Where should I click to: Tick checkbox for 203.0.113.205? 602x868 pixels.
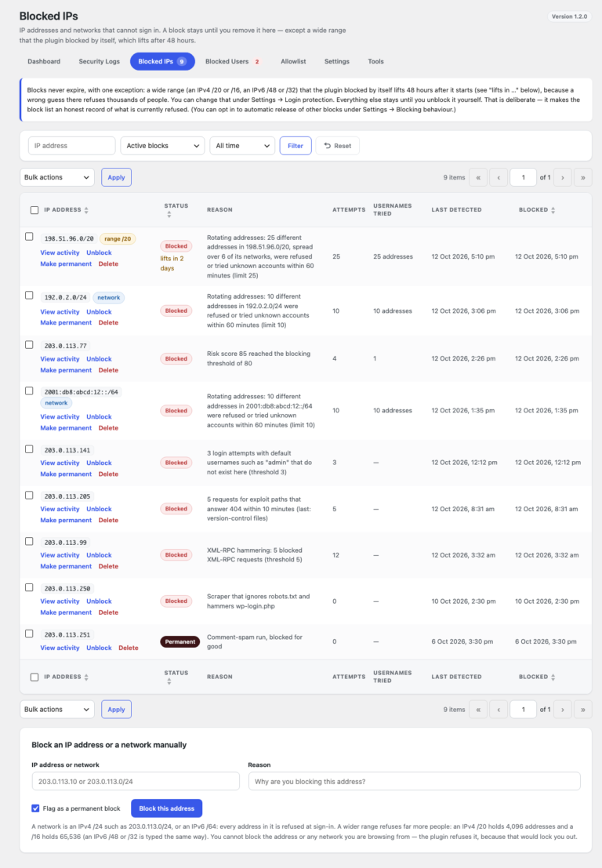point(29,496)
